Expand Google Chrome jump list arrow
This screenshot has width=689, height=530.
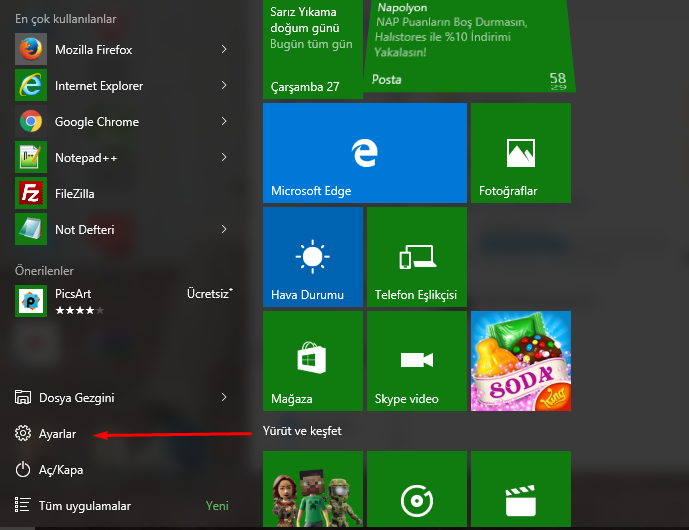[x=224, y=121]
